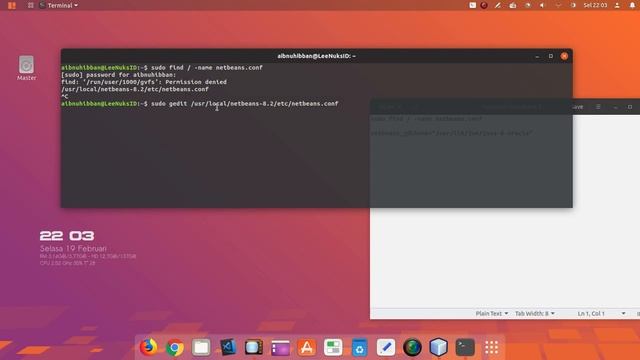
Task: Show all applications grid
Action: (x=491, y=347)
